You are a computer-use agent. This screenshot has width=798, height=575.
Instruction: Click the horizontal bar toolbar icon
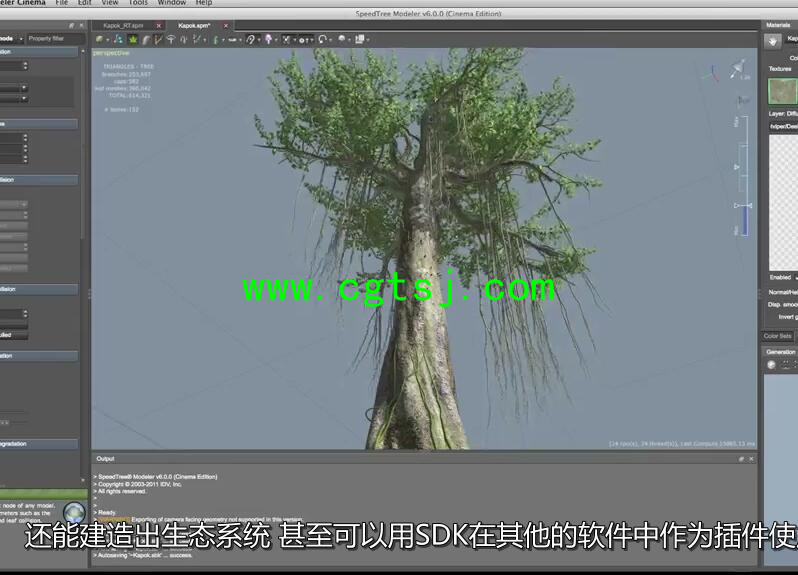(232, 40)
